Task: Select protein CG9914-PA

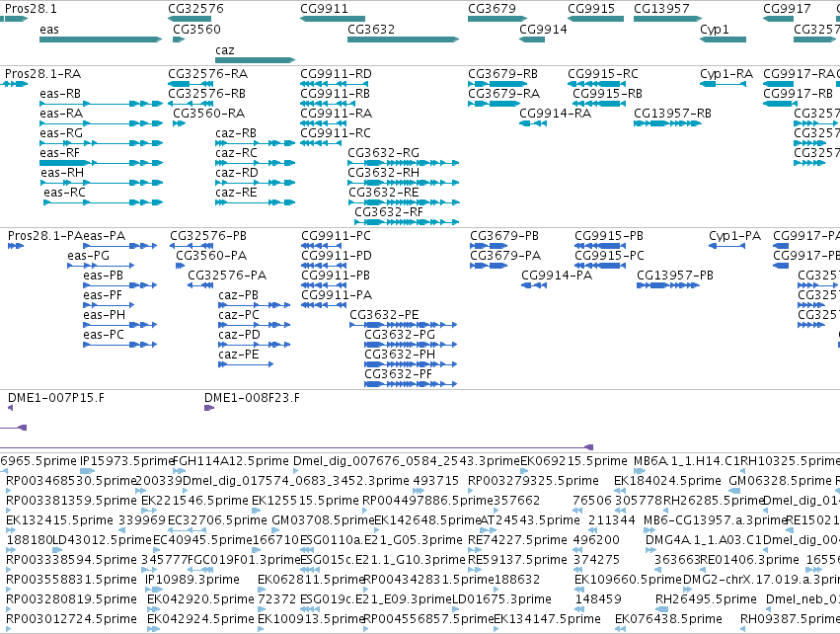Action: click(x=534, y=285)
